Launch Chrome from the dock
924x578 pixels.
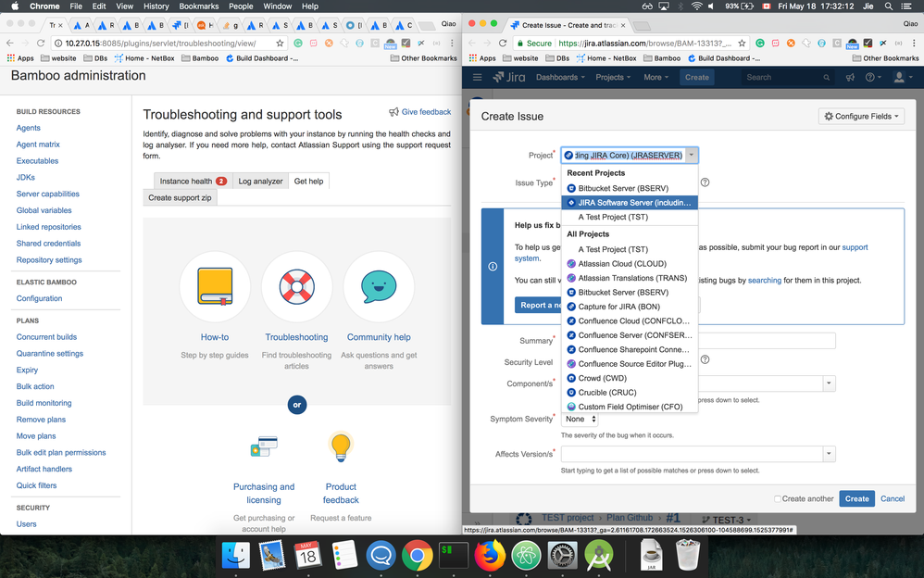(x=418, y=556)
